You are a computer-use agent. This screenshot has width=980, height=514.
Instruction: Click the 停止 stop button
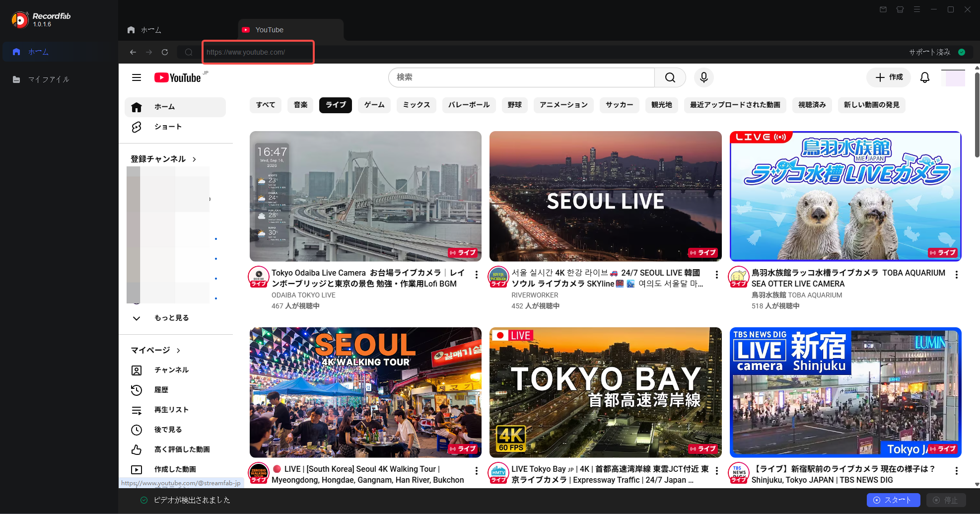[946, 500]
